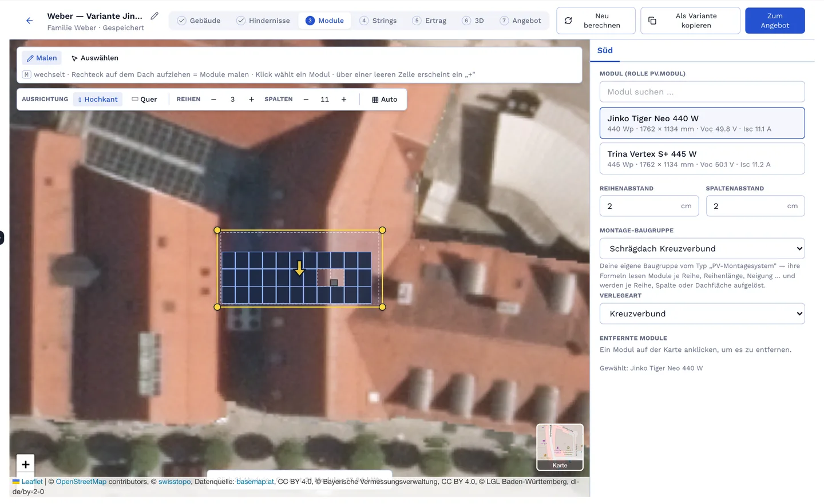Click Zum Angebot button
This screenshot has height=504, width=824.
[x=775, y=21]
